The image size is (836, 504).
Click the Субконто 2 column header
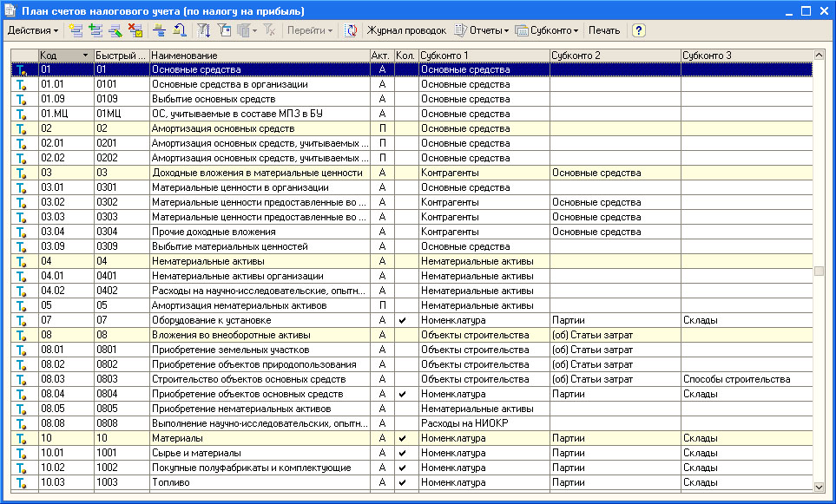coord(615,56)
